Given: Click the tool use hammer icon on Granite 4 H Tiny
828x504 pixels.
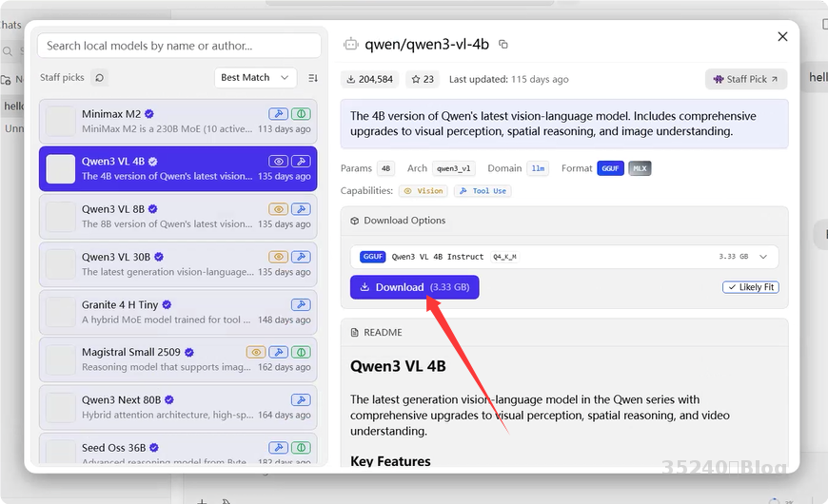Looking at the screenshot, I should tap(301, 305).
